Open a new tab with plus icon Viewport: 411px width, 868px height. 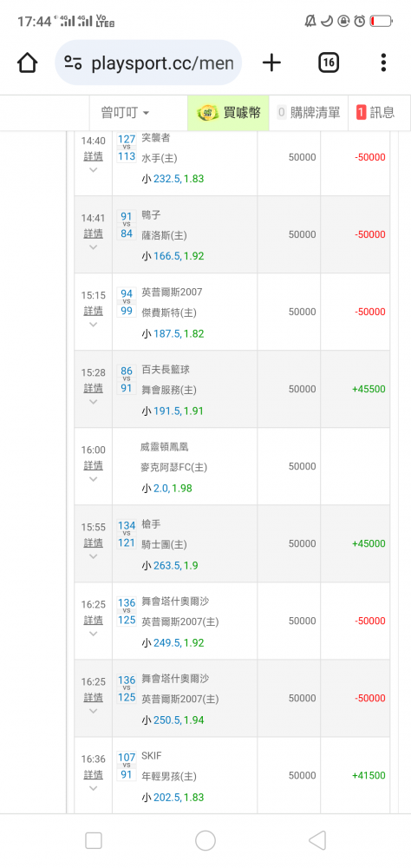coord(271,62)
